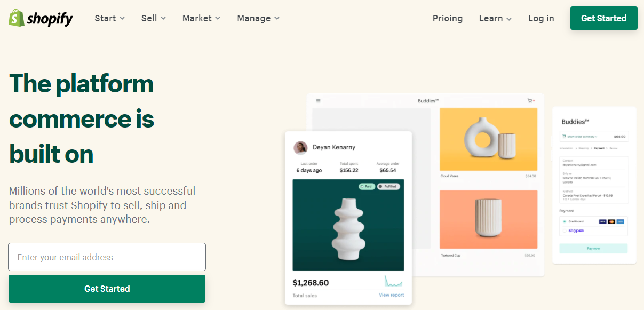644x310 pixels.
Task: Select the Credit card radio option
Action: [x=565, y=221]
